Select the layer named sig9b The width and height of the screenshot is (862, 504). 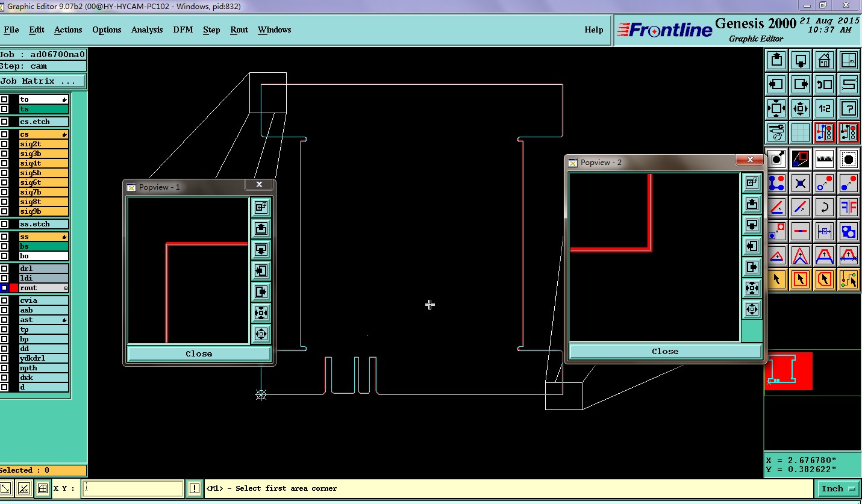pos(43,211)
